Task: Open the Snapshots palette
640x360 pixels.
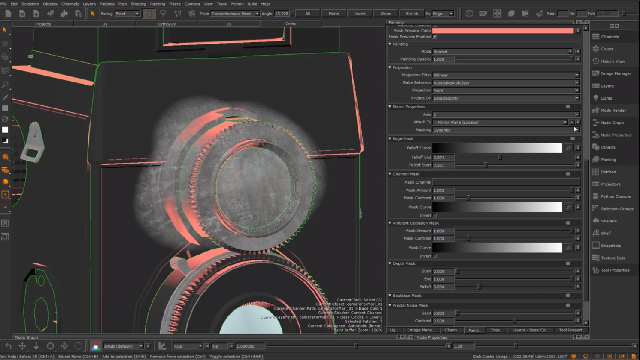Action: 607,245
